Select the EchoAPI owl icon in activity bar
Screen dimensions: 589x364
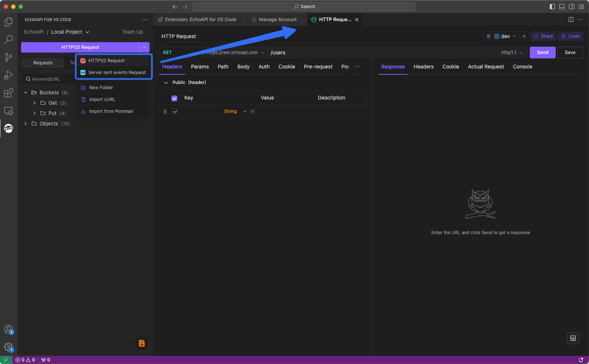point(9,128)
